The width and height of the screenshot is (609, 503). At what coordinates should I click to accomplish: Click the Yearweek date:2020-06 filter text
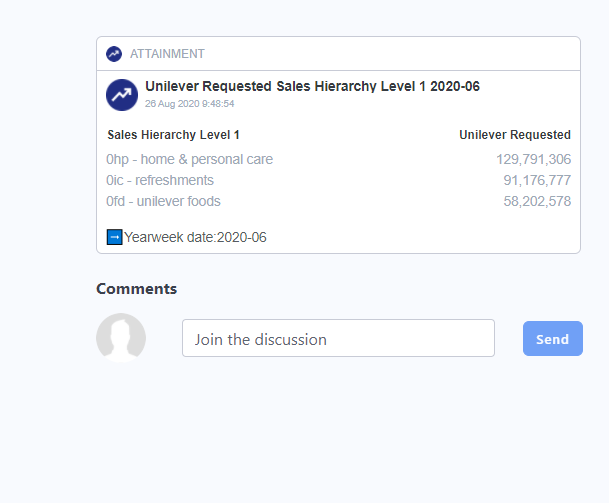tap(195, 237)
